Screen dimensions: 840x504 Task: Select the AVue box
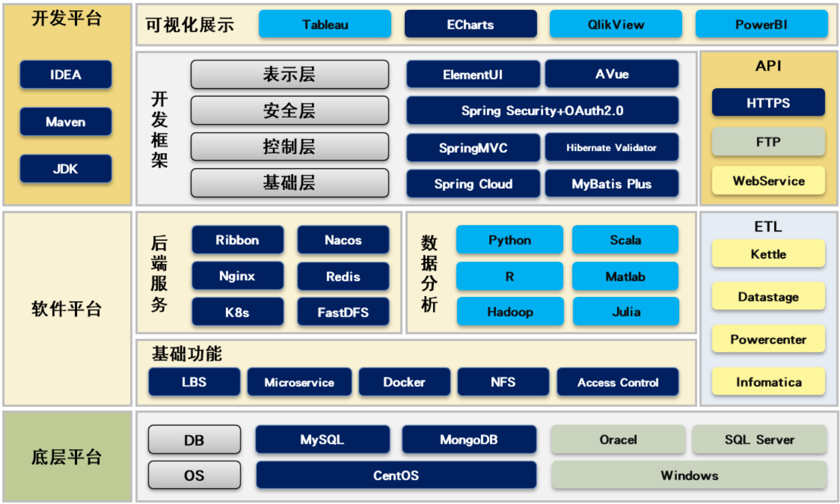tap(612, 74)
